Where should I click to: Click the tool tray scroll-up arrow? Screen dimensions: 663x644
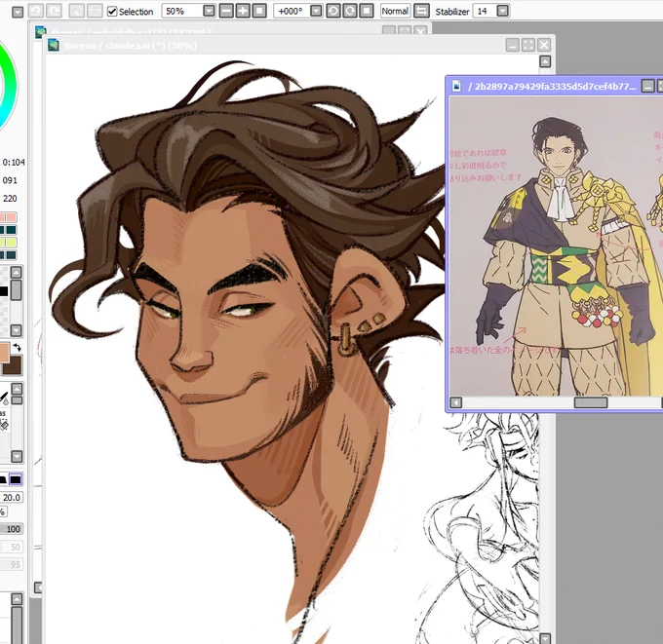point(17,389)
